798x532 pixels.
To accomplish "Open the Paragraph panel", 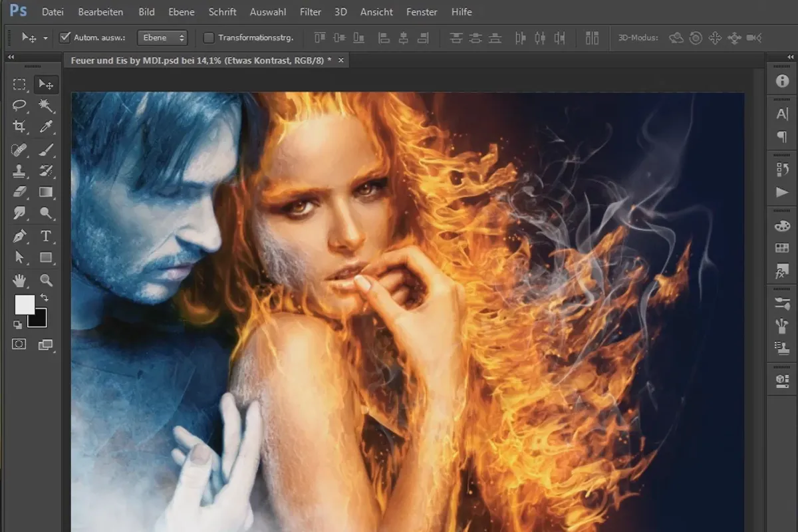I will 782,136.
